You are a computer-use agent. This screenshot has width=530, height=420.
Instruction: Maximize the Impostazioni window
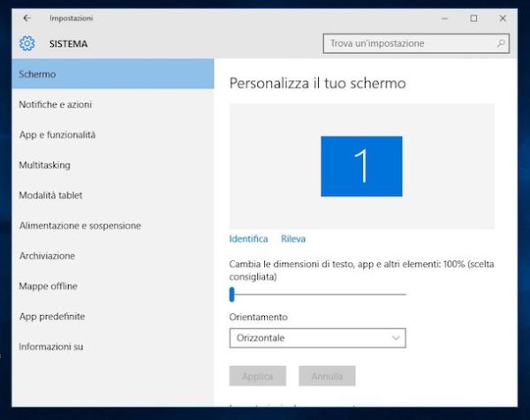coord(473,18)
